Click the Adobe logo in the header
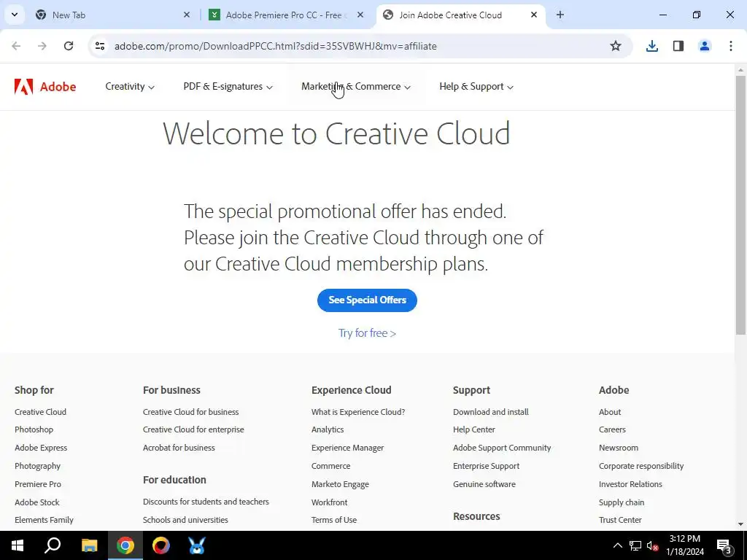Viewport: 747px width, 560px height. (45, 87)
